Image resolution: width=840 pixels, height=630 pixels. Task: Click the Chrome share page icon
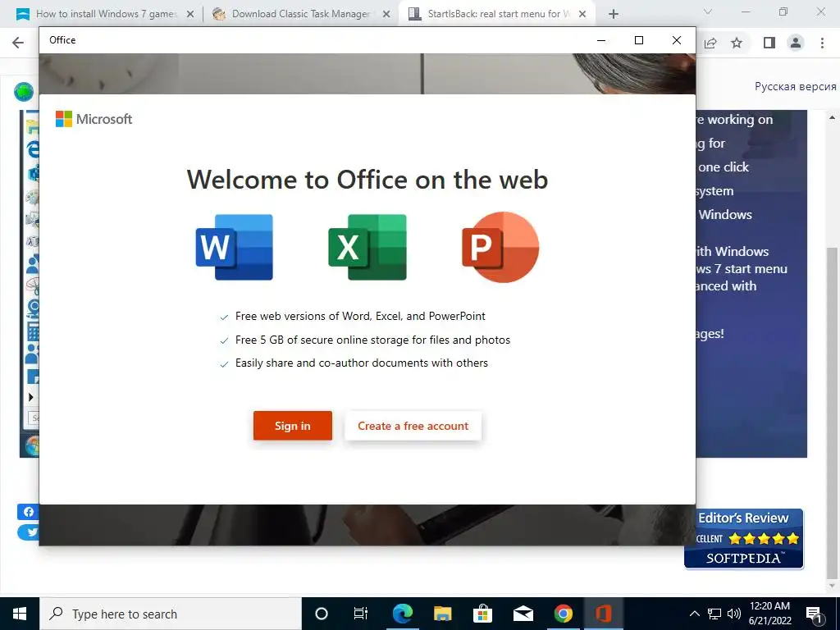pyautogui.click(x=710, y=43)
